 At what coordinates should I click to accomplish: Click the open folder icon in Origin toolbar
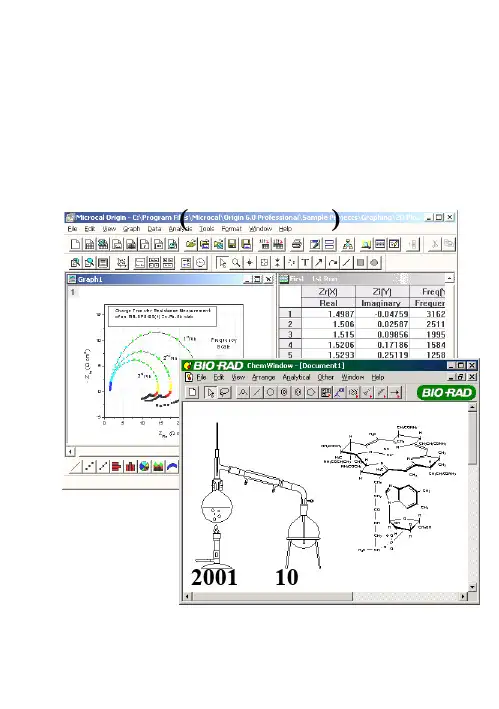(191, 245)
